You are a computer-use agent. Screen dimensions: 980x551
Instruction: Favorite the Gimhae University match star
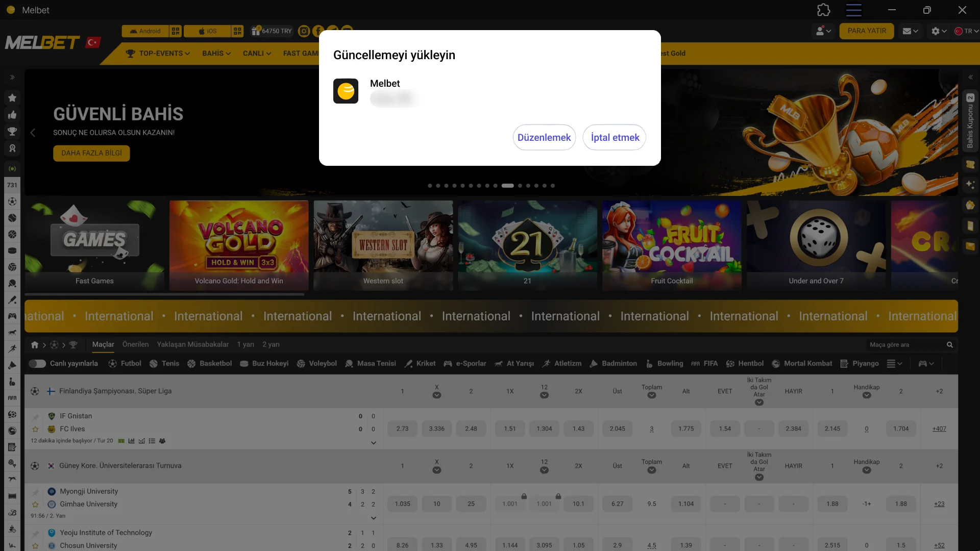[x=35, y=505]
